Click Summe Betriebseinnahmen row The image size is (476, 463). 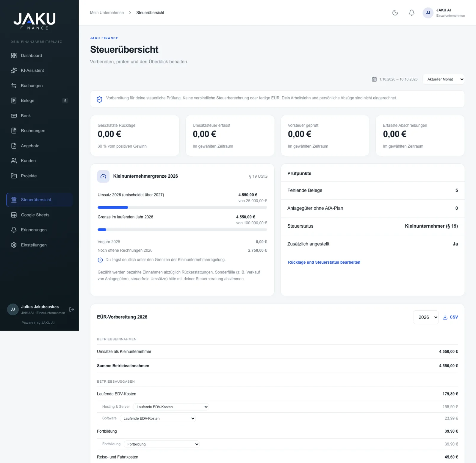click(277, 366)
